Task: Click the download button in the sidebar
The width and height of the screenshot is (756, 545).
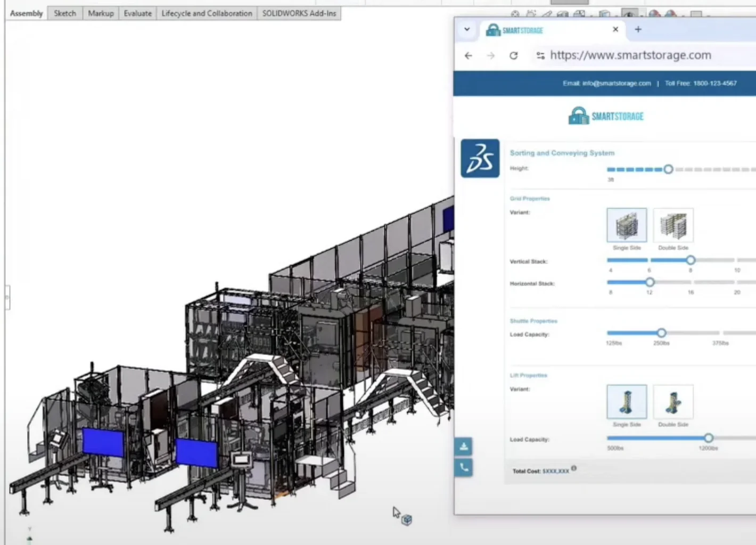Action: (x=464, y=447)
